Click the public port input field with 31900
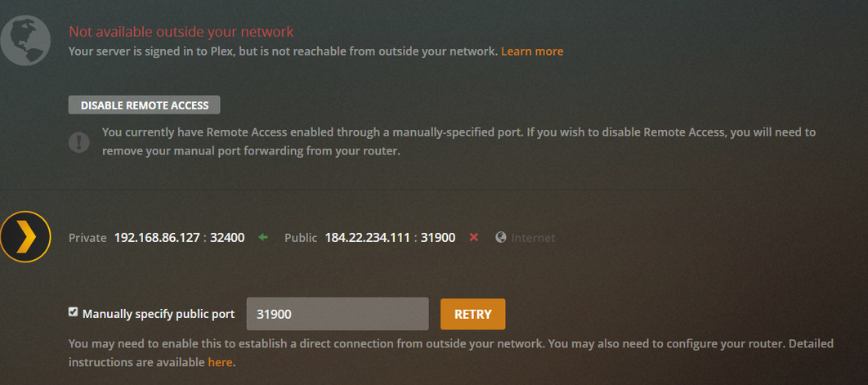Viewport: 868px width, 385px height. 338,314
